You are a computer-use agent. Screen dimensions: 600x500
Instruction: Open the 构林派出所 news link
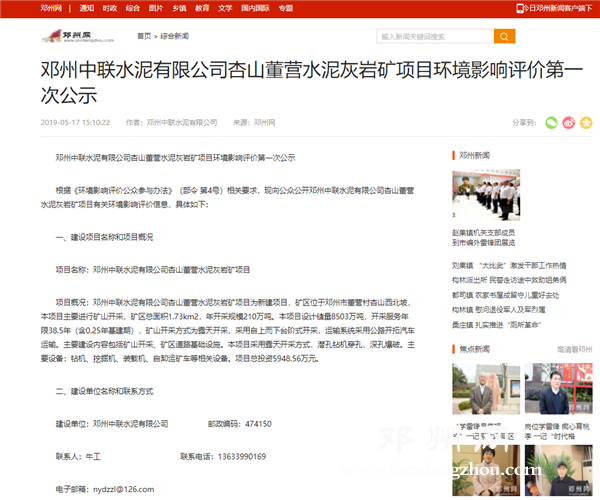[x=509, y=280]
